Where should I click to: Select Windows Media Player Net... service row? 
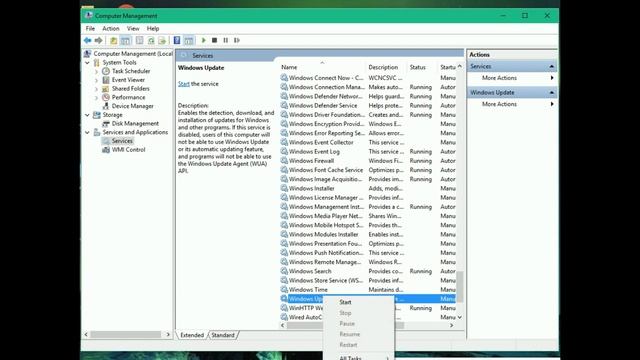(368, 216)
